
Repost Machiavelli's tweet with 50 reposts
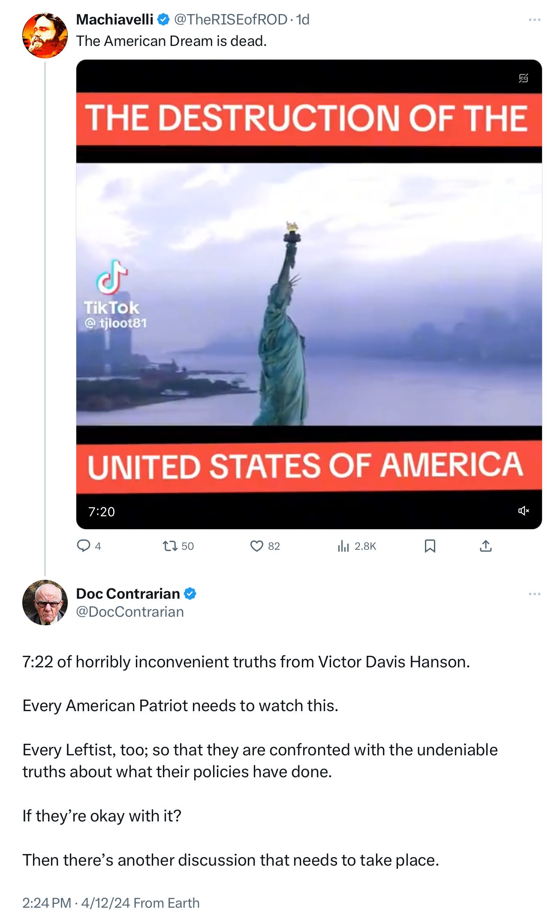pos(178,546)
